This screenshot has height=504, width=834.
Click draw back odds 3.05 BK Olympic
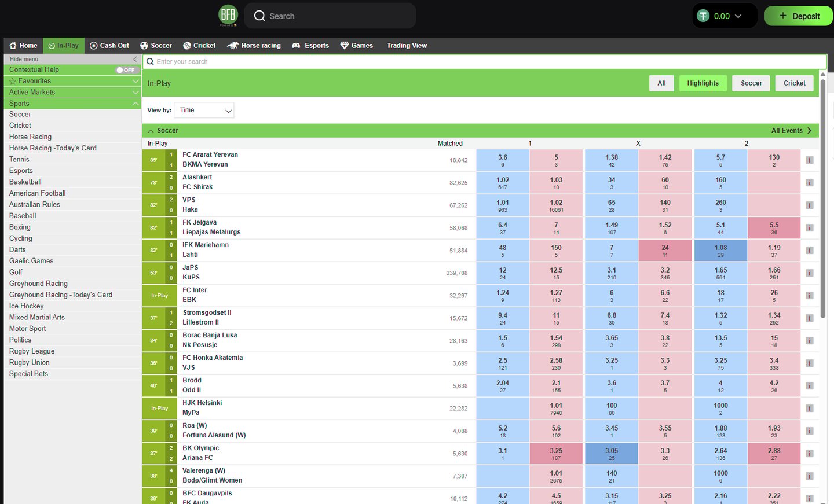tap(612, 454)
